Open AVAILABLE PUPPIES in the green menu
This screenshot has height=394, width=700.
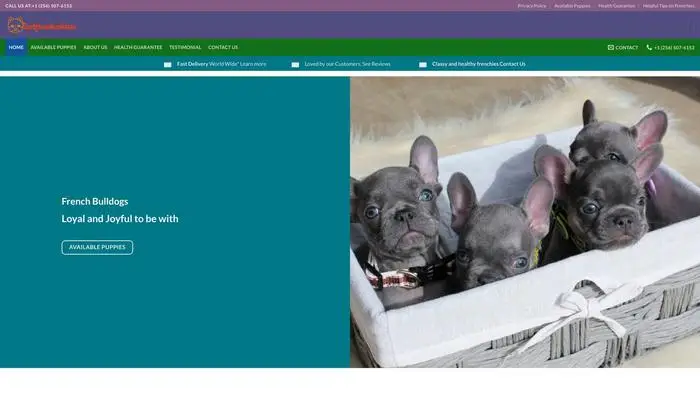(53, 47)
